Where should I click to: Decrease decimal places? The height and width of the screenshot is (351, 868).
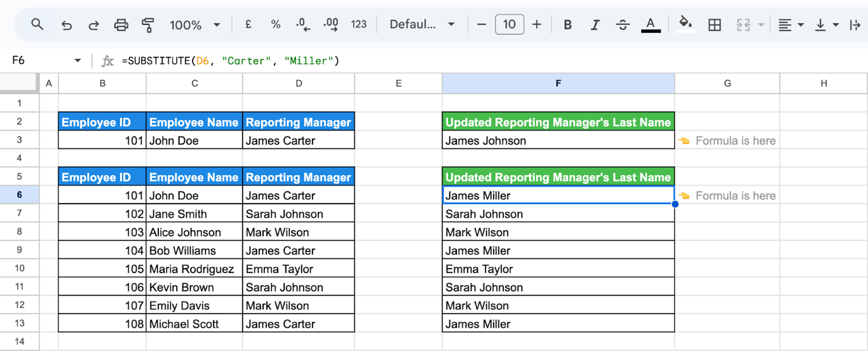(x=303, y=24)
